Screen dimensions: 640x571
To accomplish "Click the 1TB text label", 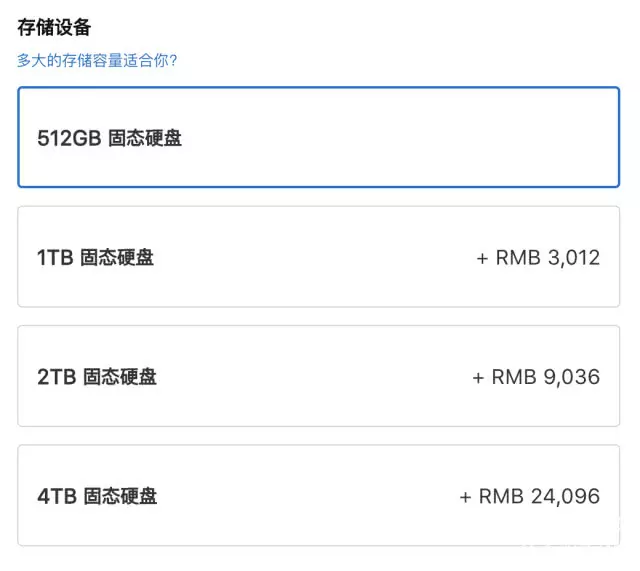I will click(55, 258).
